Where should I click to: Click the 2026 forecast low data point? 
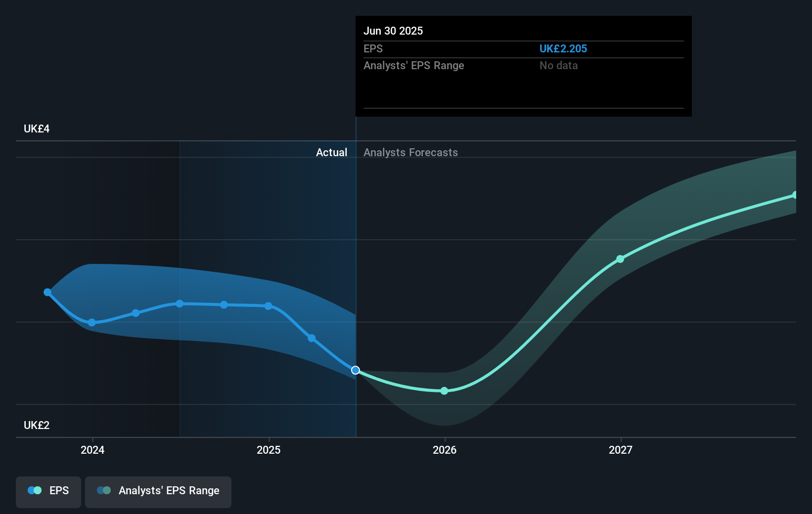[444, 390]
